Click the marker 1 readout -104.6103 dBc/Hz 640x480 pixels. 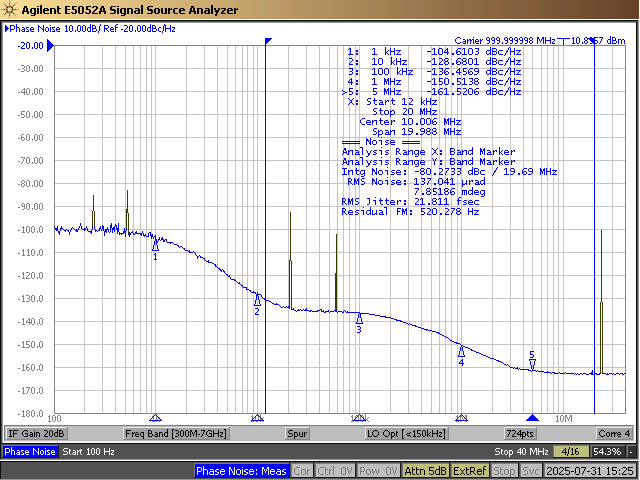(473, 52)
